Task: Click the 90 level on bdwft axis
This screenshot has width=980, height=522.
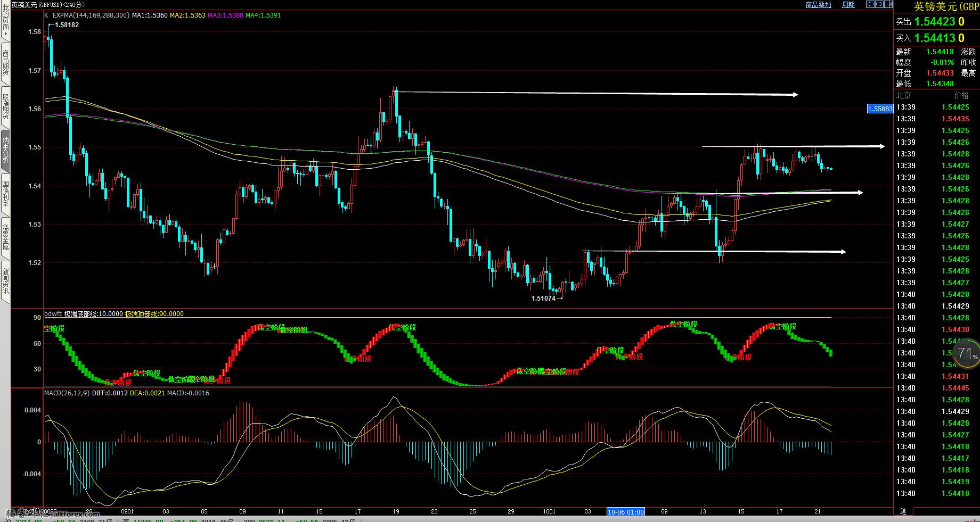Action: click(37, 317)
